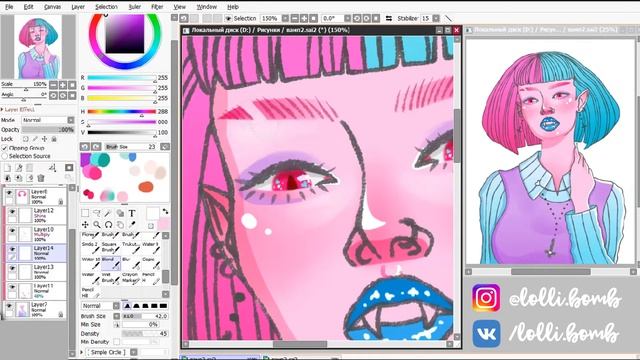Toggle the Min Density checkbox
This screenshot has width=640, height=360.
[x=117, y=342]
